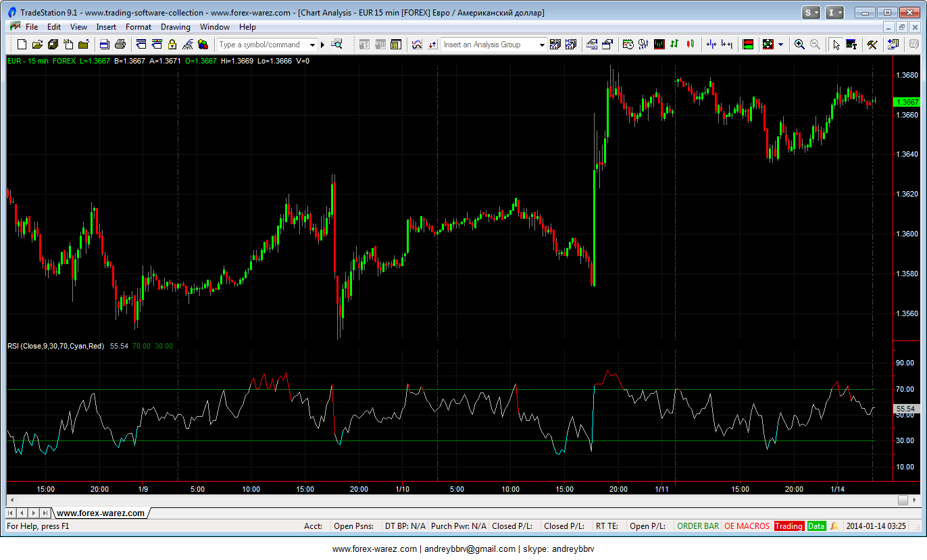927x560 pixels.
Task: Open the Insert menu
Action: coord(106,27)
